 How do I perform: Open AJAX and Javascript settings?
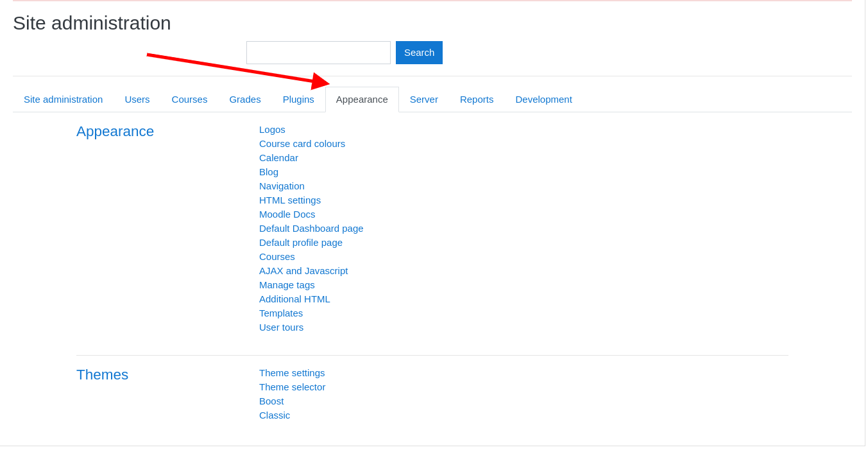(303, 270)
